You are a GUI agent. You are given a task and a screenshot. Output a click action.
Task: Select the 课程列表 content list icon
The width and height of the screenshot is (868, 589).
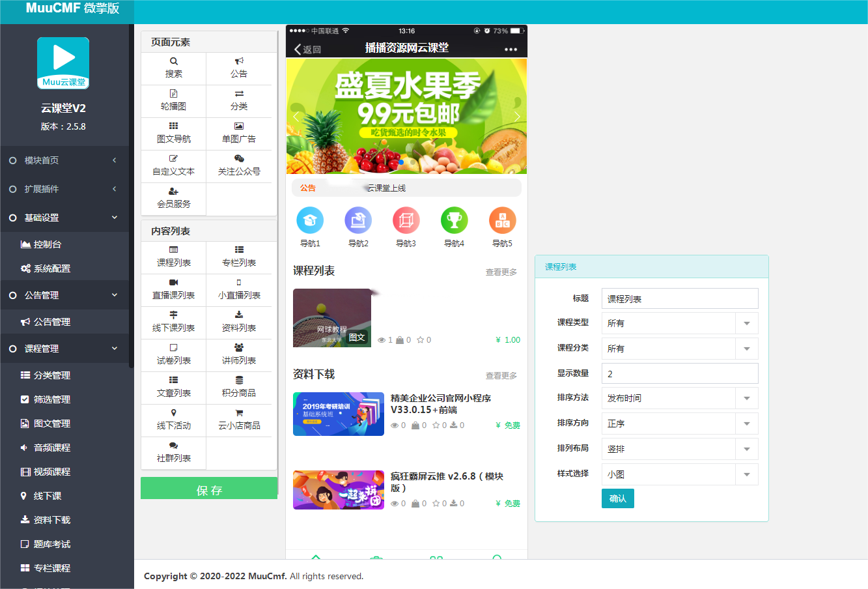click(x=173, y=258)
